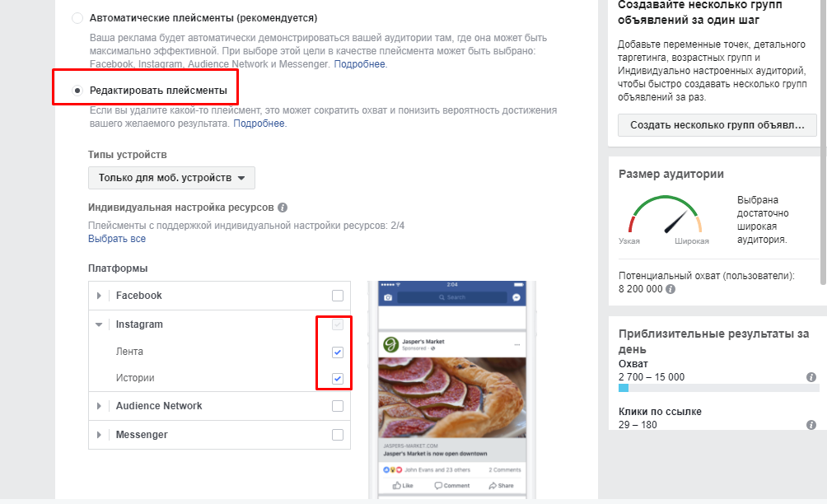This screenshot has width=827, height=504.
Task: Uncheck the Instagram Лента checkbox
Action: (x=338, y=352)
